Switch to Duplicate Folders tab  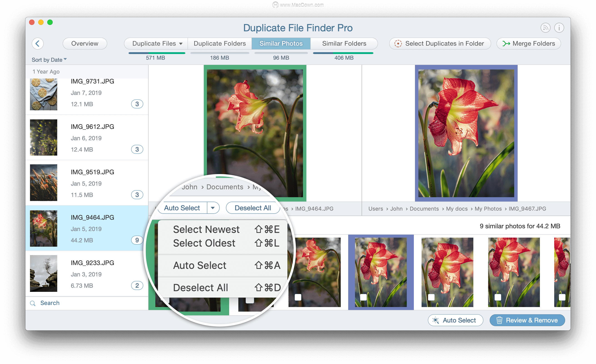(219, 43)
